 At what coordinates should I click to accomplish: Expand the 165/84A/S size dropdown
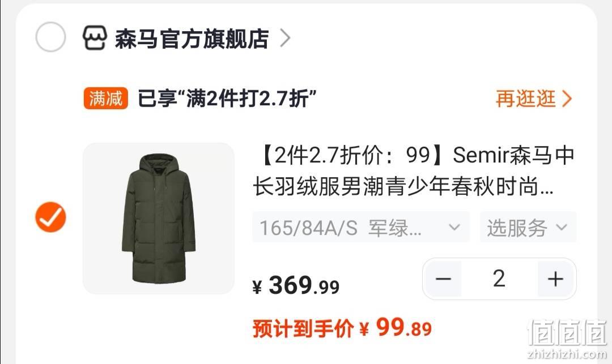(360, 227)
